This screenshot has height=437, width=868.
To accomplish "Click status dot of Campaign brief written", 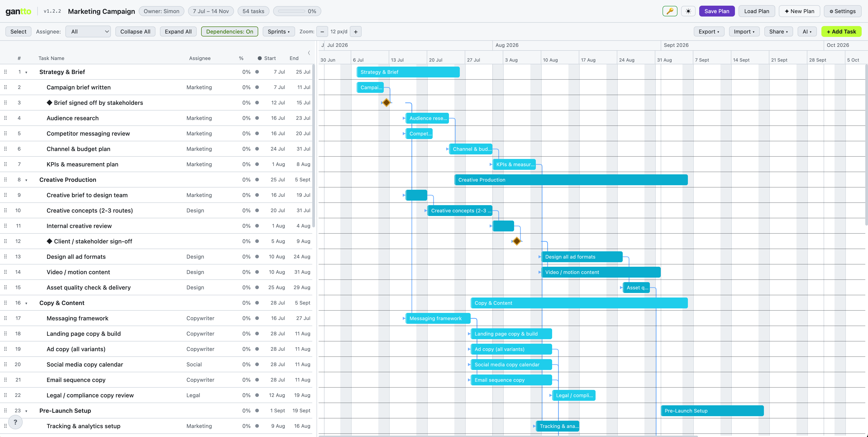I will [x=257, y=87].
